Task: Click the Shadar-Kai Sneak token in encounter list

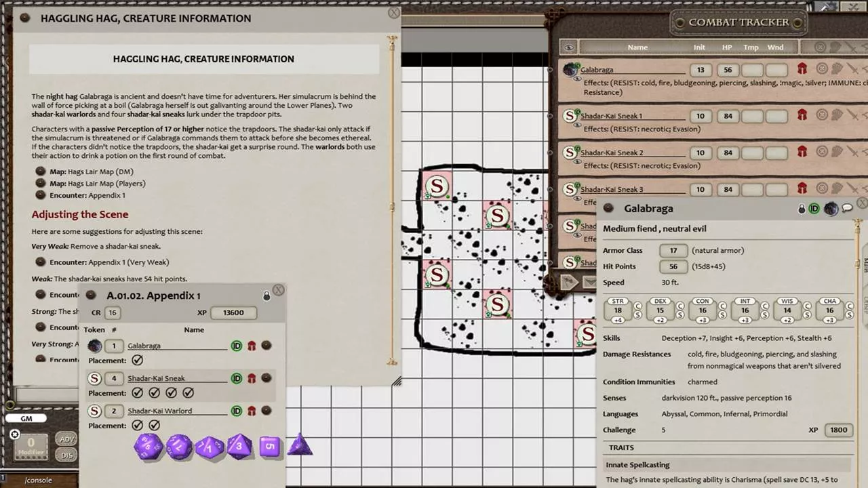Action: [95, 378]
